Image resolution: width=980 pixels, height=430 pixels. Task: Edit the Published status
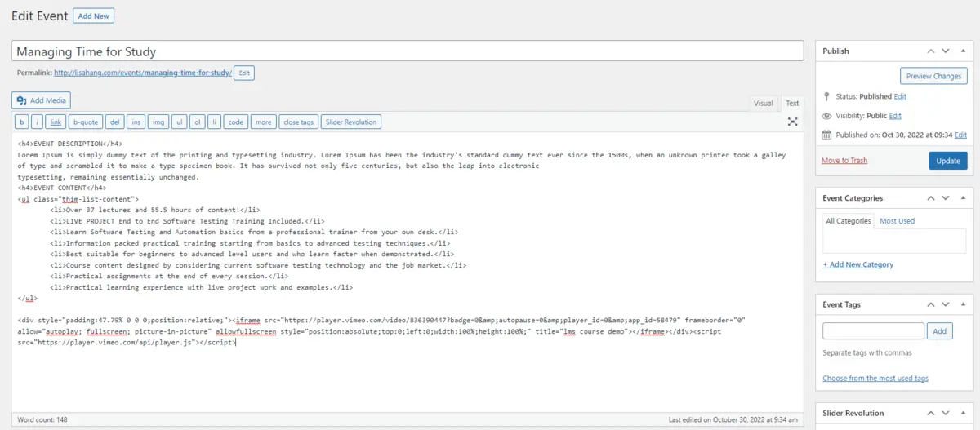[x=900, y=96]
